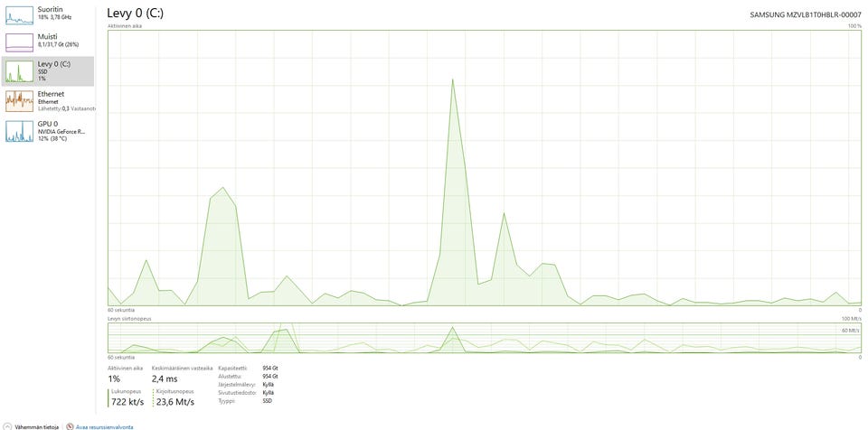The height and width of the screenshot is (430, 868).
Task: Click the Lukunopeus 722 kt/s value
Action: [x=127, y=402]
